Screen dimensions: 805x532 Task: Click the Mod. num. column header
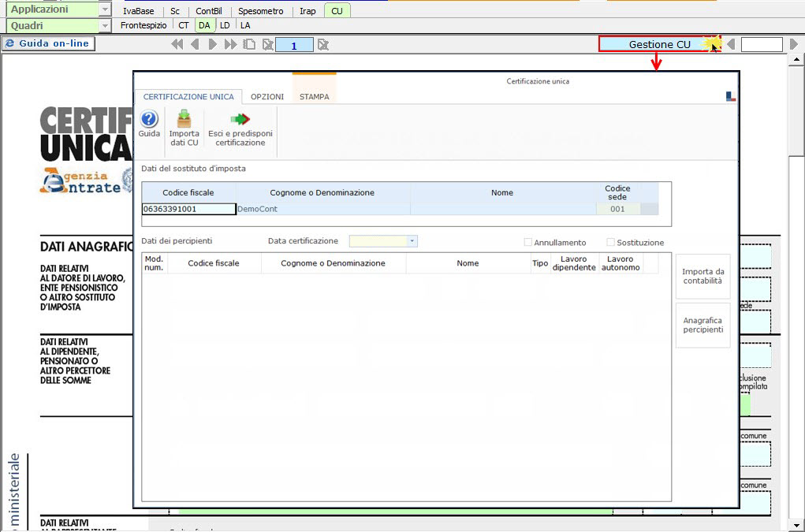click(x=154, y=263)
